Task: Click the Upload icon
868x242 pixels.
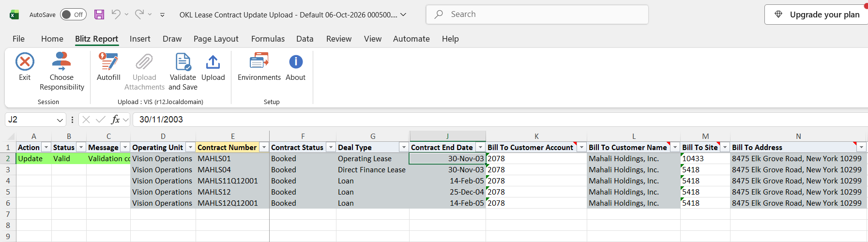Action: click(x=213, y=62)
